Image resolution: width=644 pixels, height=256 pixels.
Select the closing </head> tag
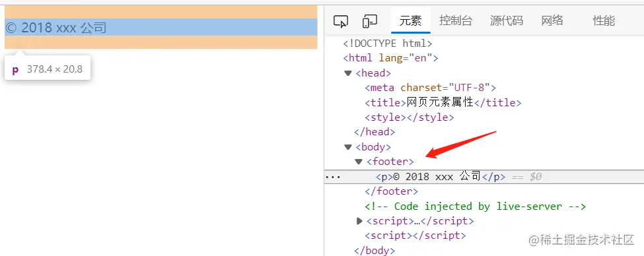pos(375,132)
